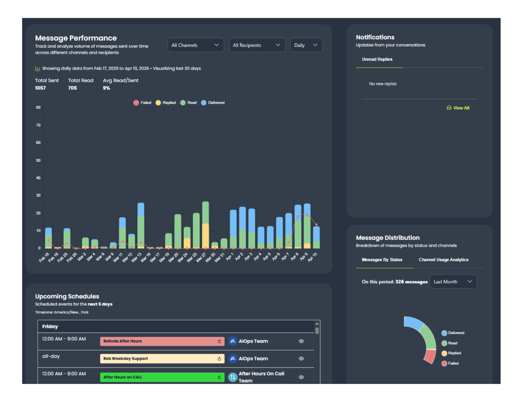Switch to Channel Usage Analytics tab
532x402 pixels.
(443, 260)
